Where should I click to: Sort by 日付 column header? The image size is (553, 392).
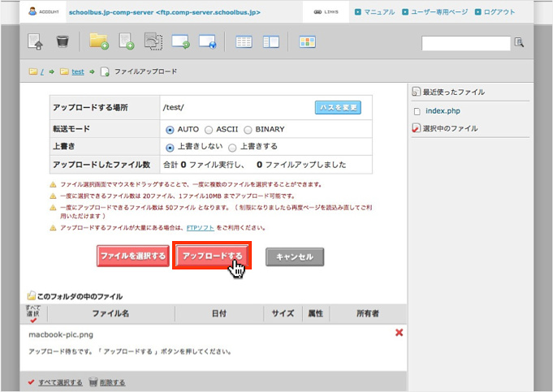[219, 313]
